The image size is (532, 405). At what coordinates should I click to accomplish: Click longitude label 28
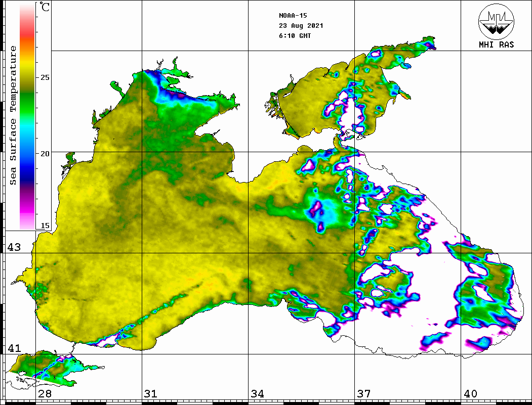point(45,394)
